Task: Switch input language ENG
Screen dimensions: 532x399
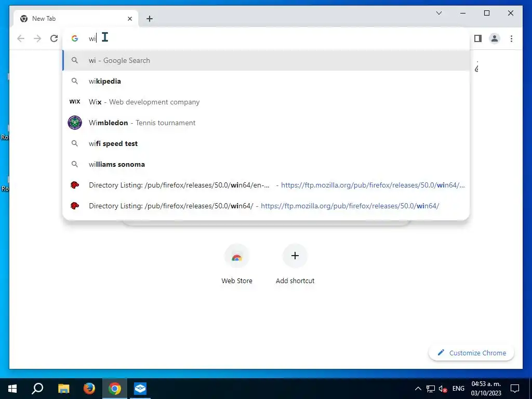Action: pos(458,389)
